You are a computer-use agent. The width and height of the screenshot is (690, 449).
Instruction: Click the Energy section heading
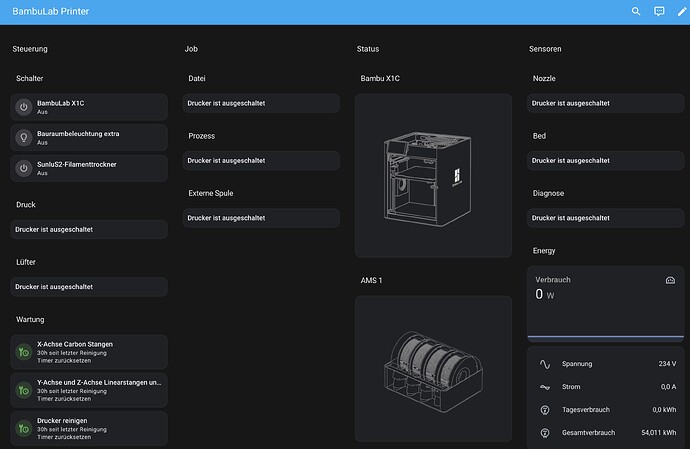[x=544, y=250]
